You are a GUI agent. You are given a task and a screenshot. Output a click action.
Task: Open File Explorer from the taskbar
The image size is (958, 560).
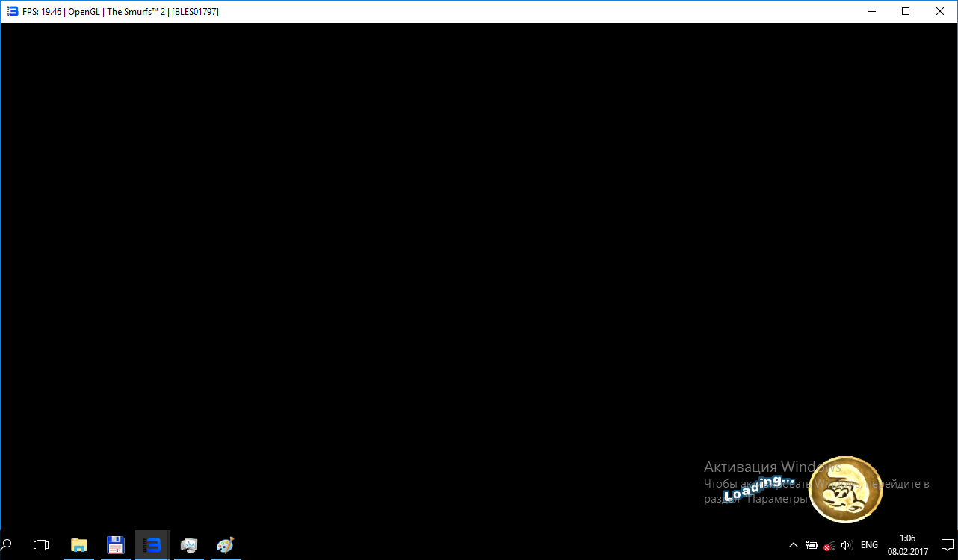point(78,545)
